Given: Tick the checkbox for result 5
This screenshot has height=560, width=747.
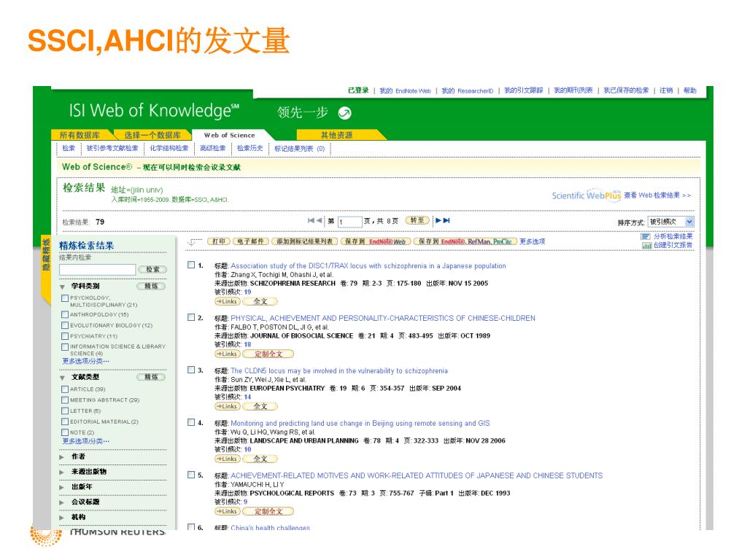Looking at the screenshot, I should [191, 475].
